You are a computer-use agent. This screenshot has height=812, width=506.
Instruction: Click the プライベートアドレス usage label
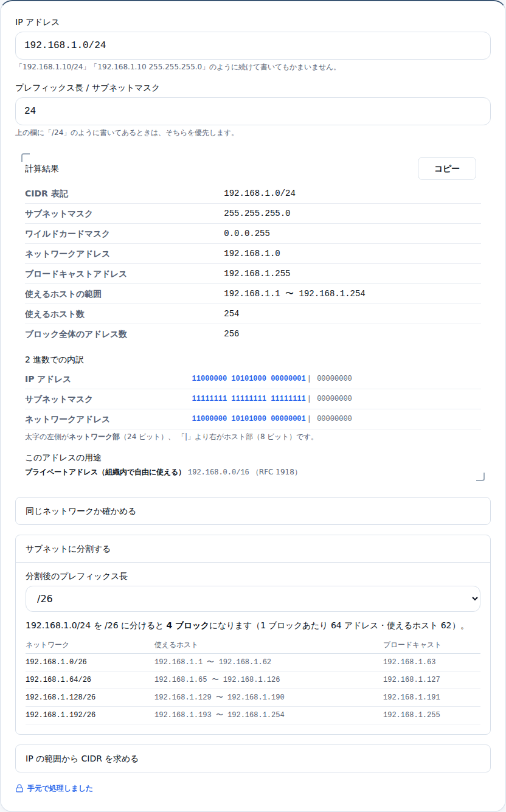click(x=103, y=472)
